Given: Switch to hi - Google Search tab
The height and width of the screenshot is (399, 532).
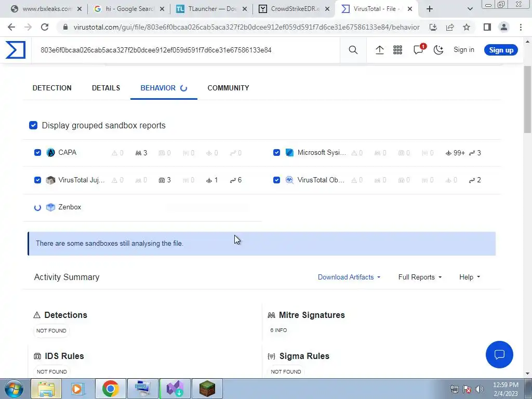Looking at the screenshot, I should point(128,9).
